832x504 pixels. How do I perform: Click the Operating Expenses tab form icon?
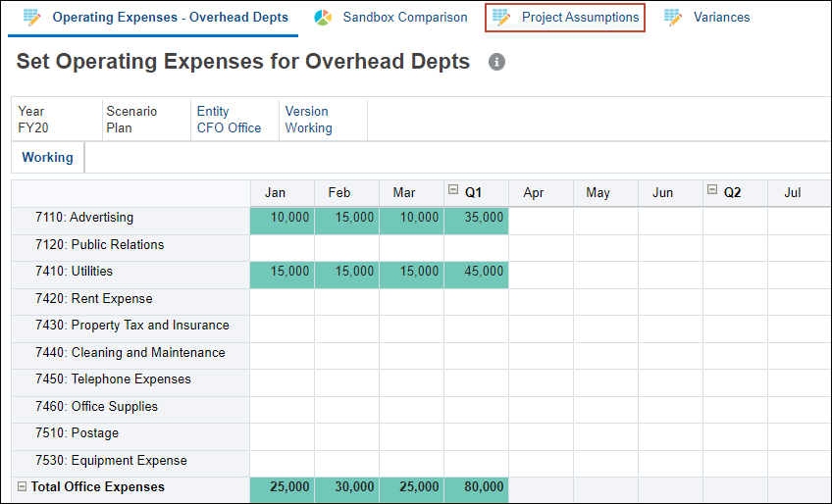tap(31, 18)
